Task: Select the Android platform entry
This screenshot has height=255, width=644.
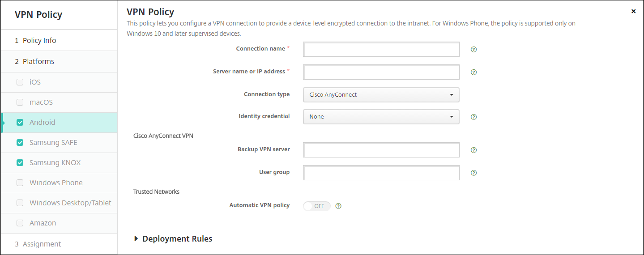Action: tap(43, 123)
